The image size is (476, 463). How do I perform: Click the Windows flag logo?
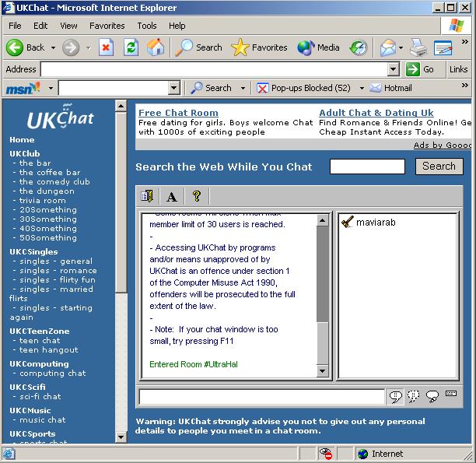pyautogui.click(x=457, y=26)
